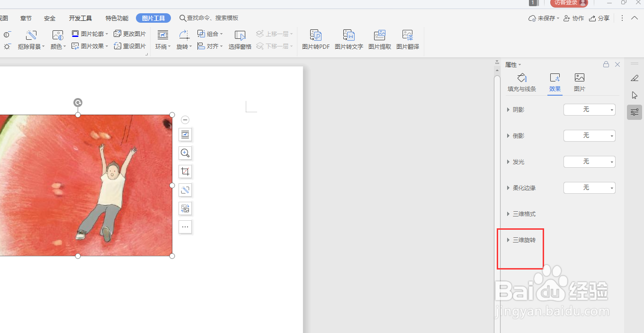Screen dimensions: 644x333
Task: Select the crop tool beside the image
Action: [185, 171]
